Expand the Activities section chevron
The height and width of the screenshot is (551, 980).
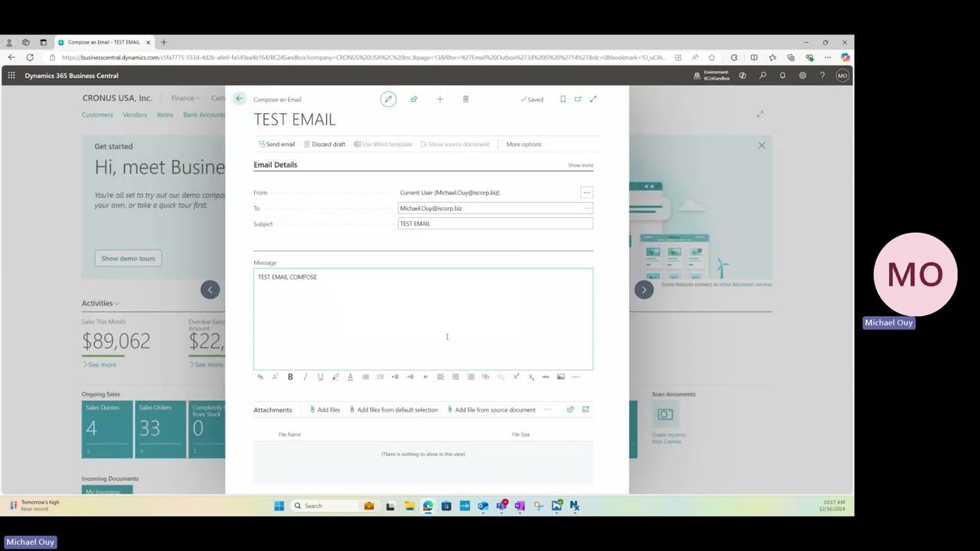(116, 304)
